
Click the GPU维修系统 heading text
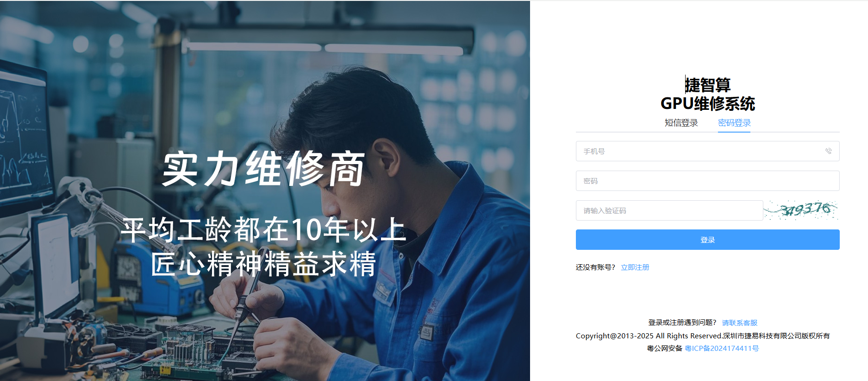pyautogui.click(x=707, y=103)
